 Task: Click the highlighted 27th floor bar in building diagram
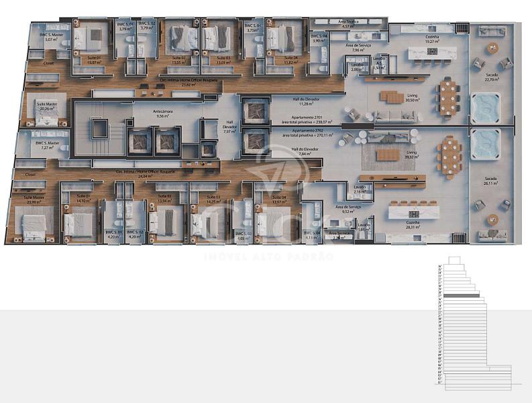462,296
